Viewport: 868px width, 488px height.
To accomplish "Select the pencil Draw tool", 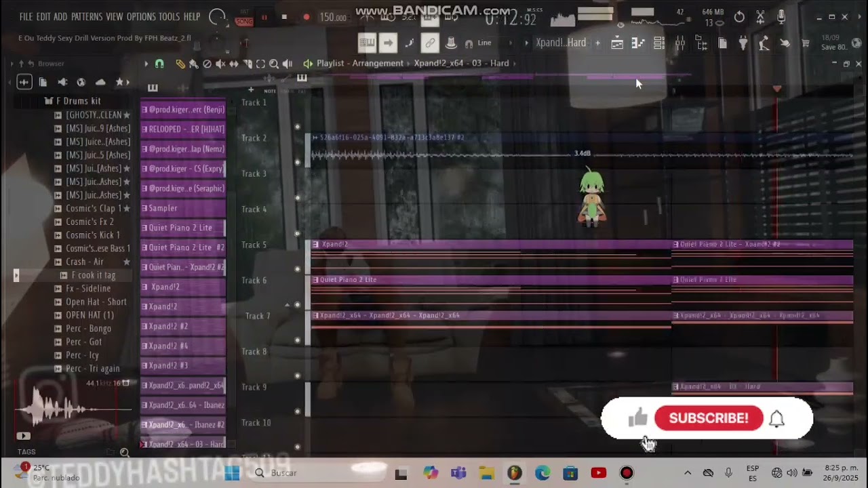I will [180, 64].
